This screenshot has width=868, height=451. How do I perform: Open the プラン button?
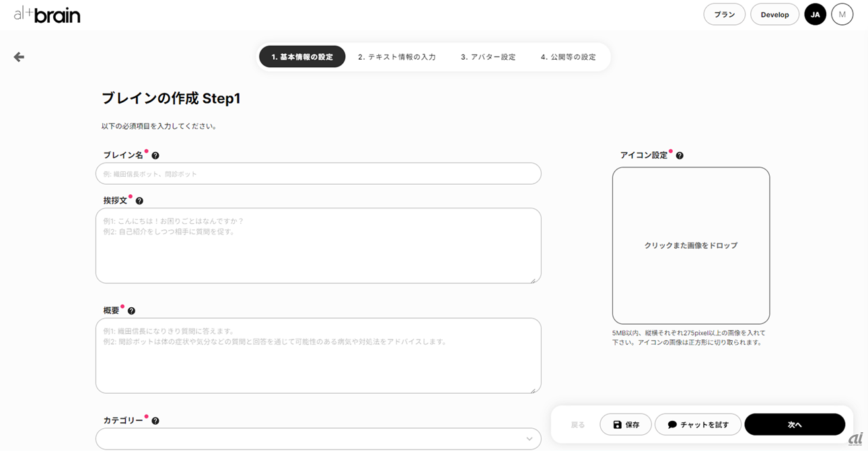(724, 14)
